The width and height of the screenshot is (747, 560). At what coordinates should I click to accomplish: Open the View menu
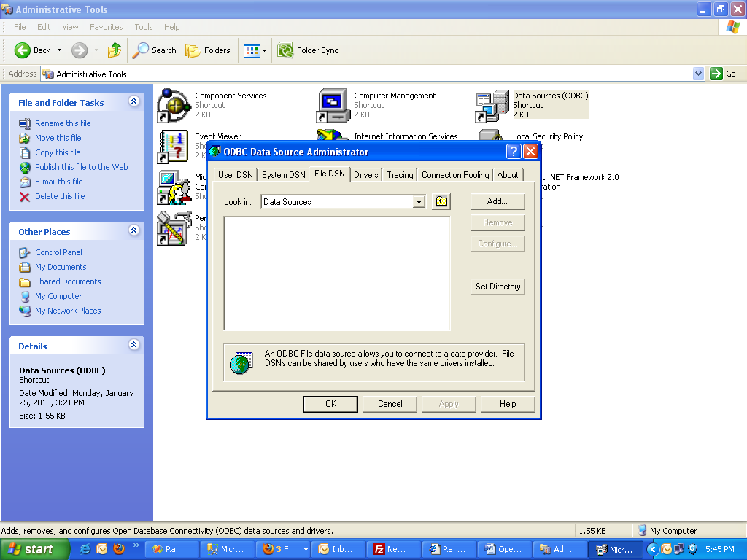click(70, 27)
